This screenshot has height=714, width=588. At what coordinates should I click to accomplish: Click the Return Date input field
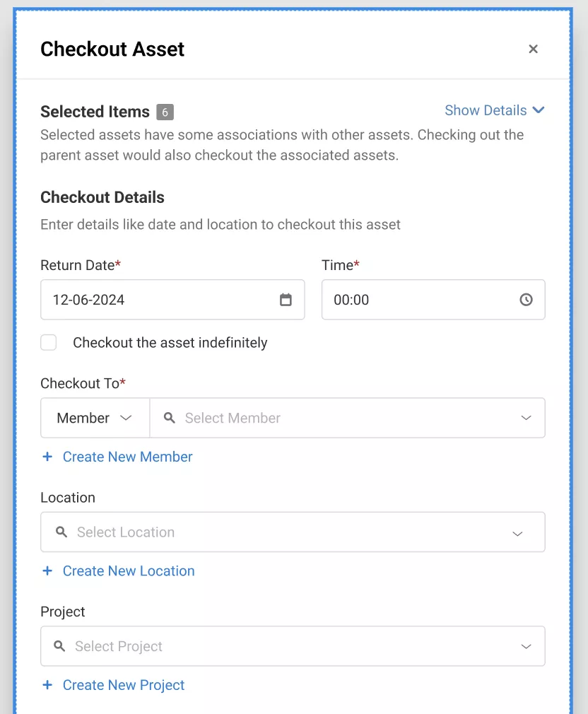coord(159,300)
